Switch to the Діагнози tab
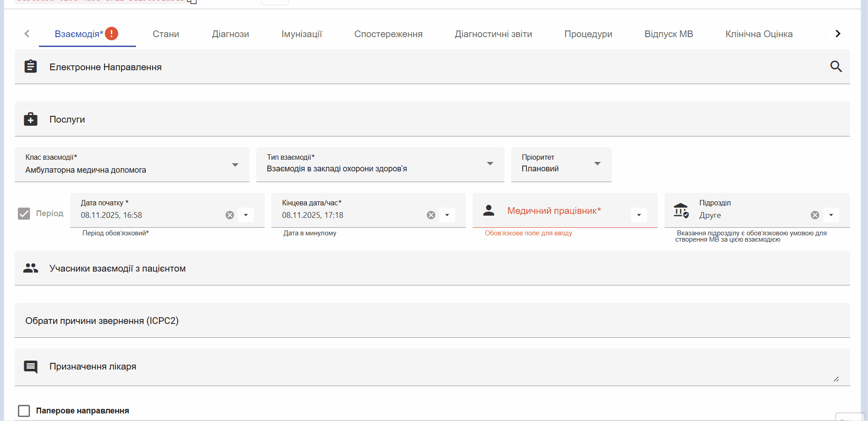The width and height of the screenshot is (868, 421). point(230,34)
